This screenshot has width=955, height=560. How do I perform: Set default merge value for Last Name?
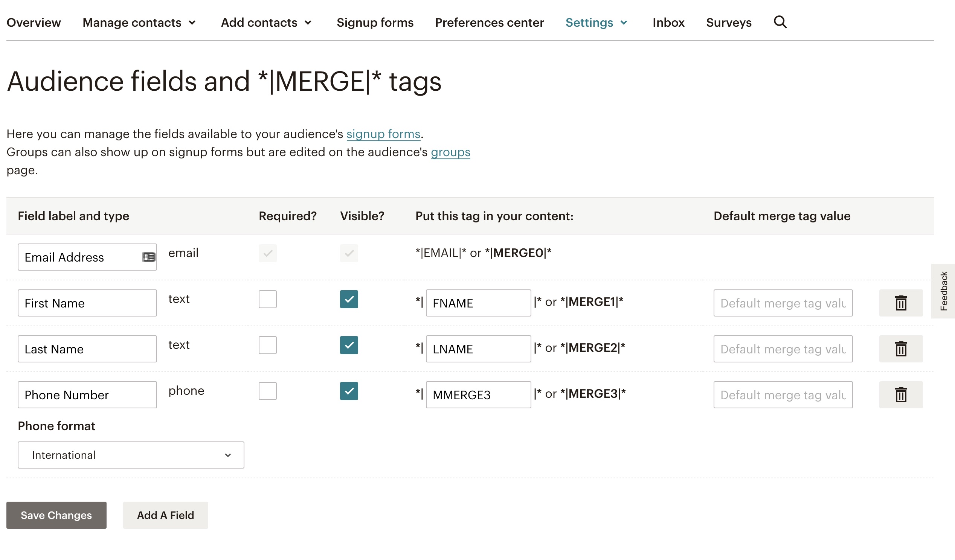pyautogui.click(x=783, y=349)
